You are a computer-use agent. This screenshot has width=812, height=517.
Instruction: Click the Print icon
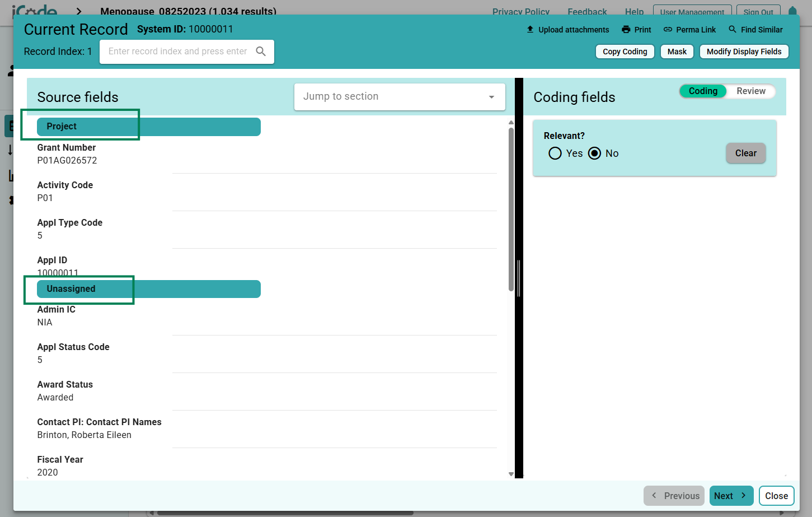tap(626, 30)
